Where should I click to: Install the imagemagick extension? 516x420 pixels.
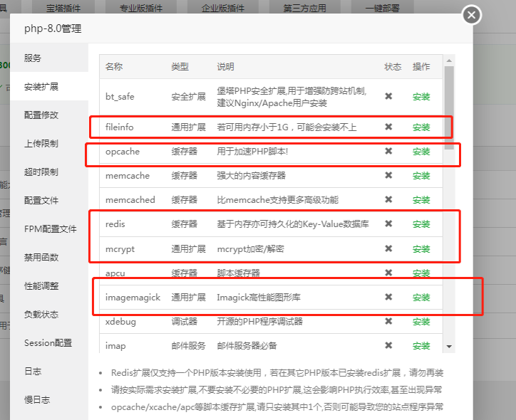(x=421, y=298)
